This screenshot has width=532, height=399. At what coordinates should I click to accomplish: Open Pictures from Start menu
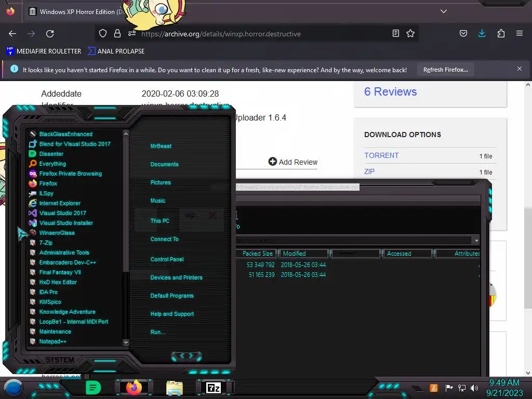tap(161, 182)
